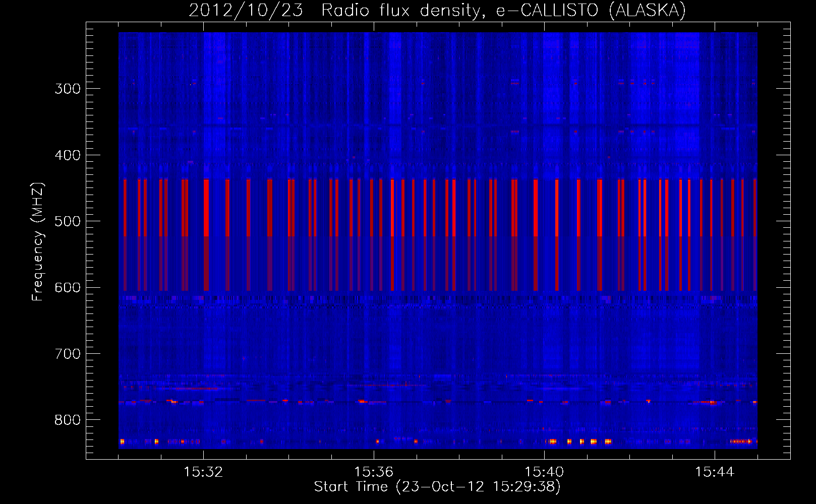Click the 15:36 time tick label
The image size is (816, 504).
[374, 472]
